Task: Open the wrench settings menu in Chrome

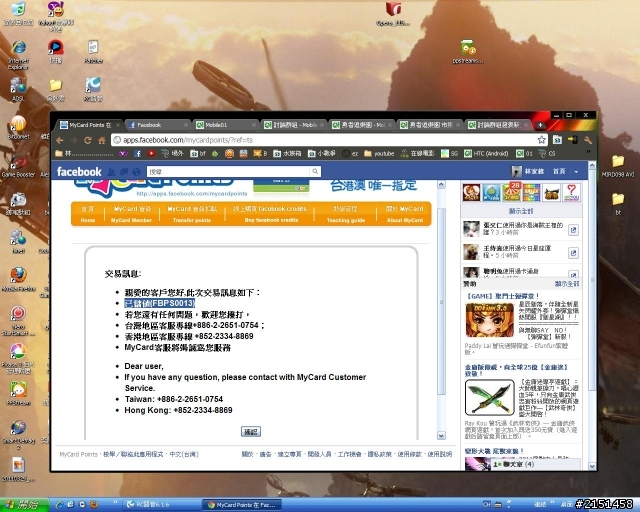Action: click(x=588, y=140)
